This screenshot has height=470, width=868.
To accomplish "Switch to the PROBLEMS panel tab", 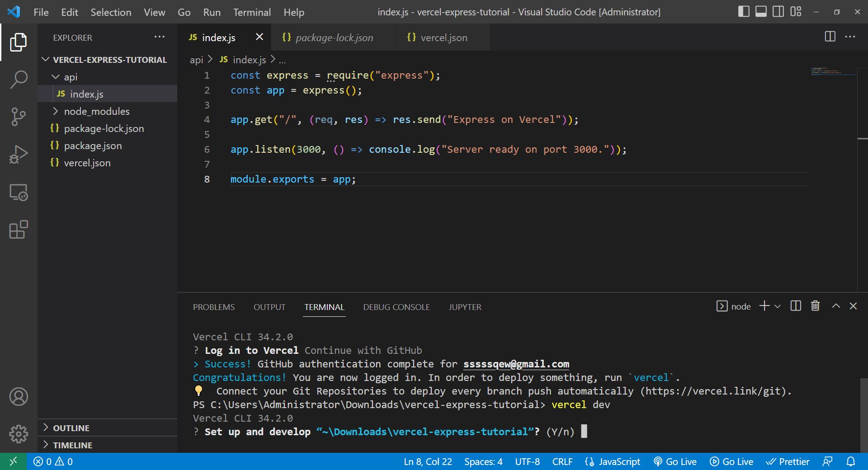I will click(214, 307).
